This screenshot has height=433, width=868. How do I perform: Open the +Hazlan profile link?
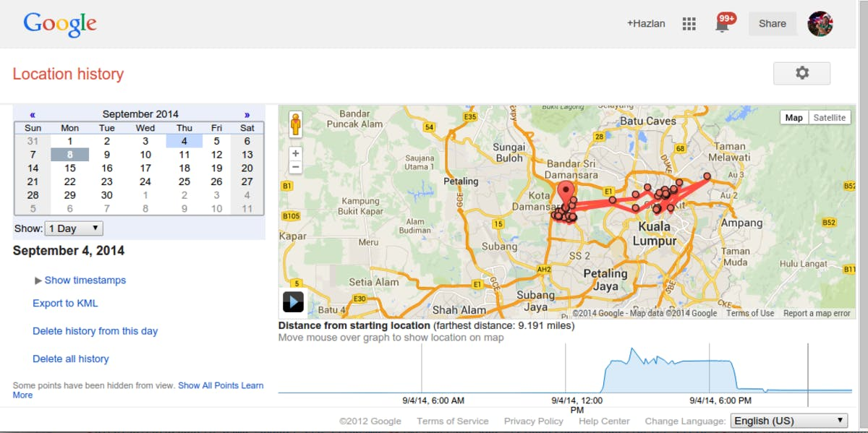click(646, 24)
